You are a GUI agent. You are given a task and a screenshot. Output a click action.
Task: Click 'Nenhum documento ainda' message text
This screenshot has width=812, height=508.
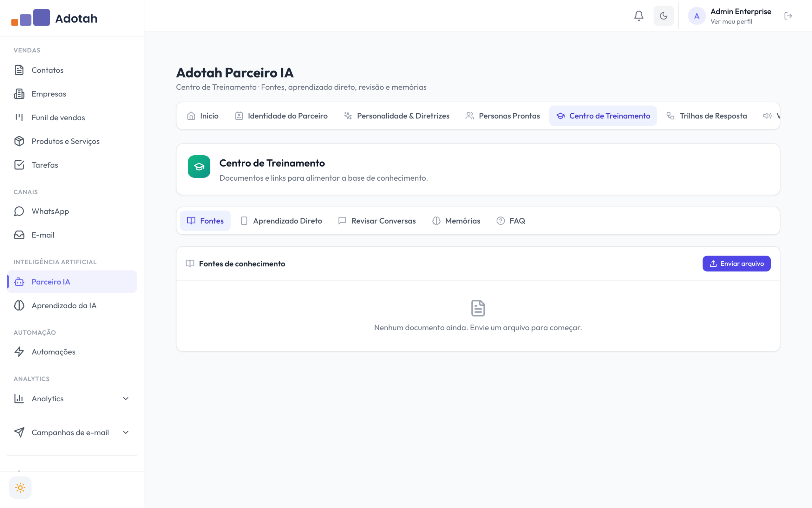tap(478, 328)
